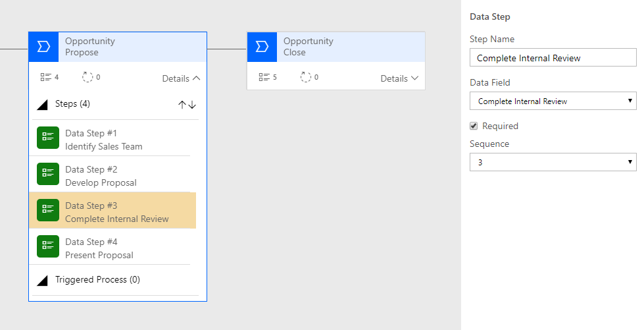The width and height of the screenshot is (644, 330).
Task: Uncheck the Required checkbox
Action: pos(474,126)
